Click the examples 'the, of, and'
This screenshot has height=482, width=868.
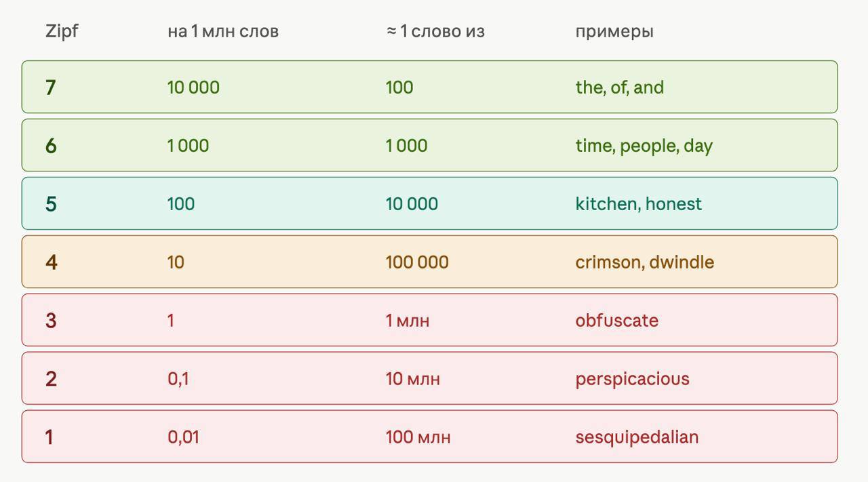[620, 87]
